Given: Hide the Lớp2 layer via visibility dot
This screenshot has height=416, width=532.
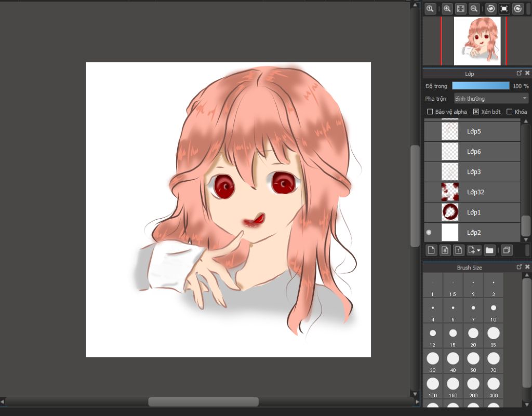Looking at the screenshot, I should [429, 232].
